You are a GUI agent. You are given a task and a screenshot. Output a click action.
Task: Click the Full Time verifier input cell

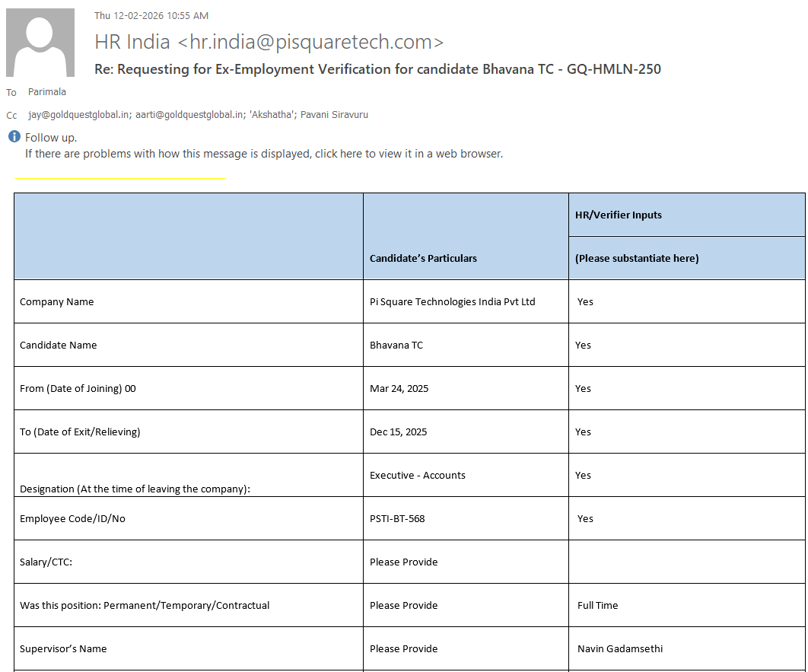(598, 605)
